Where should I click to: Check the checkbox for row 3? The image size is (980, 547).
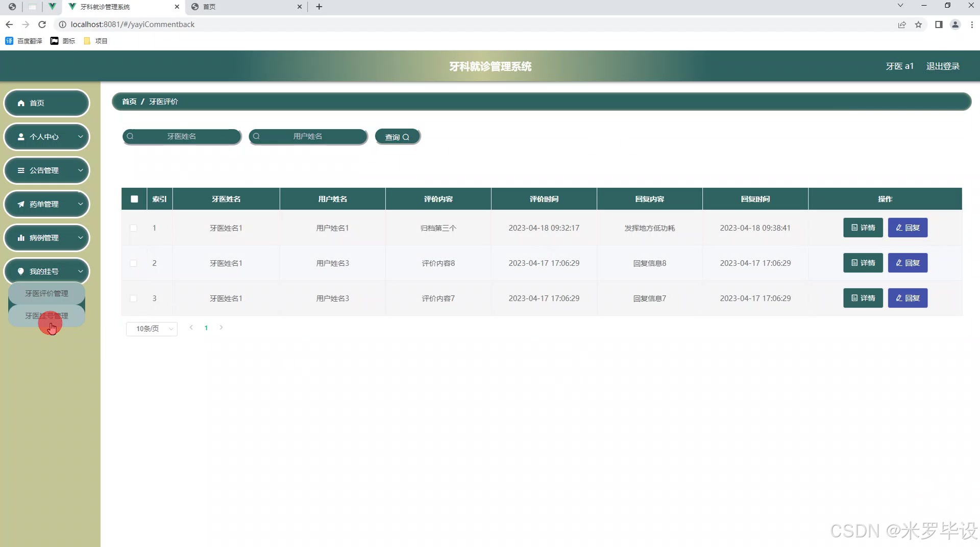point(133,299)
